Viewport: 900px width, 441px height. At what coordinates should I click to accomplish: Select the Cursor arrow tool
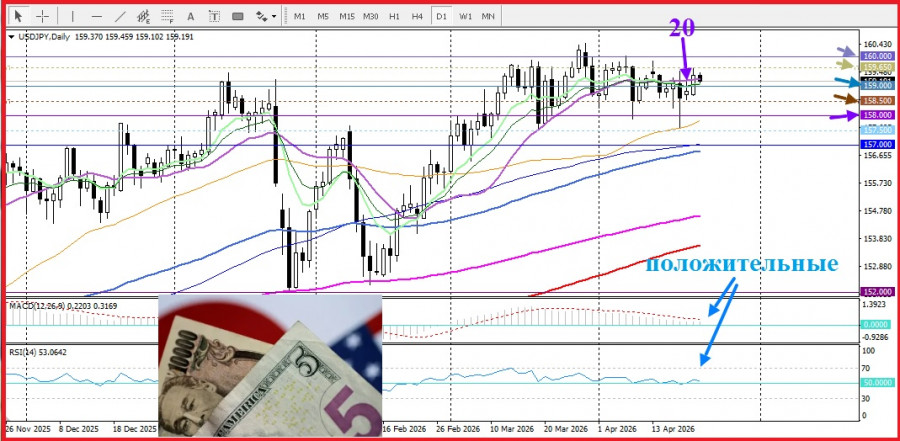point(19,16)
